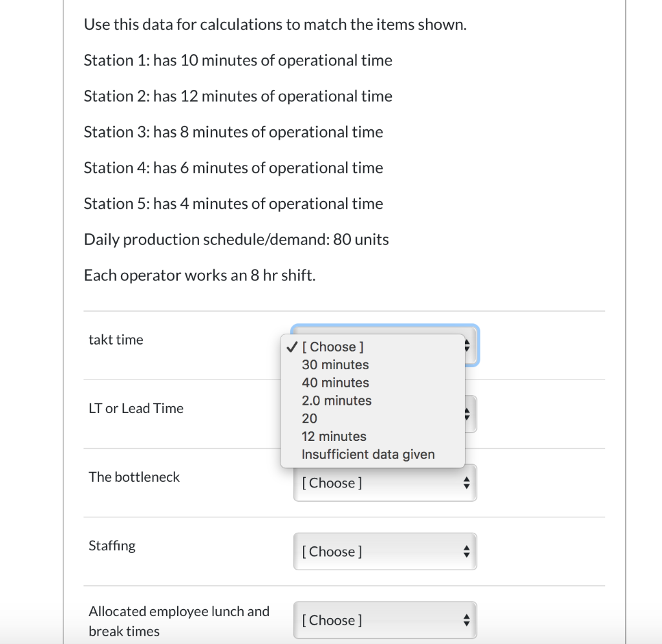Click the "takt time" label
The image size is (662, 644).
coord(116,339)
